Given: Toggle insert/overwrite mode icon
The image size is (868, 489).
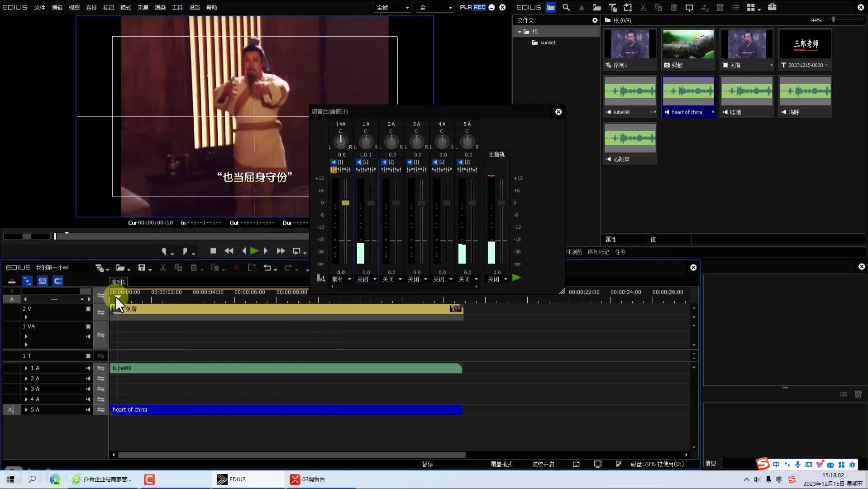Looking at the screenshot, I should (12, 281).
